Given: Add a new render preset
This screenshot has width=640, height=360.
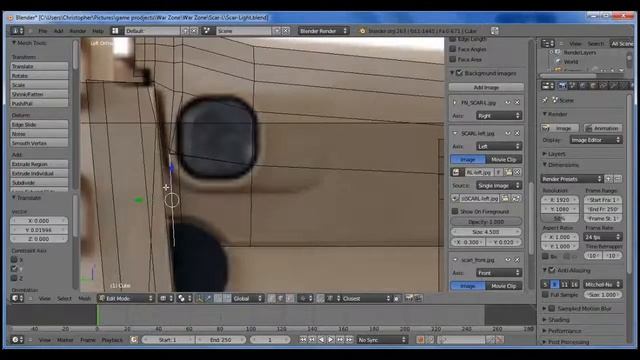Looking at the screenshot, I should click(x=609, y=179).
